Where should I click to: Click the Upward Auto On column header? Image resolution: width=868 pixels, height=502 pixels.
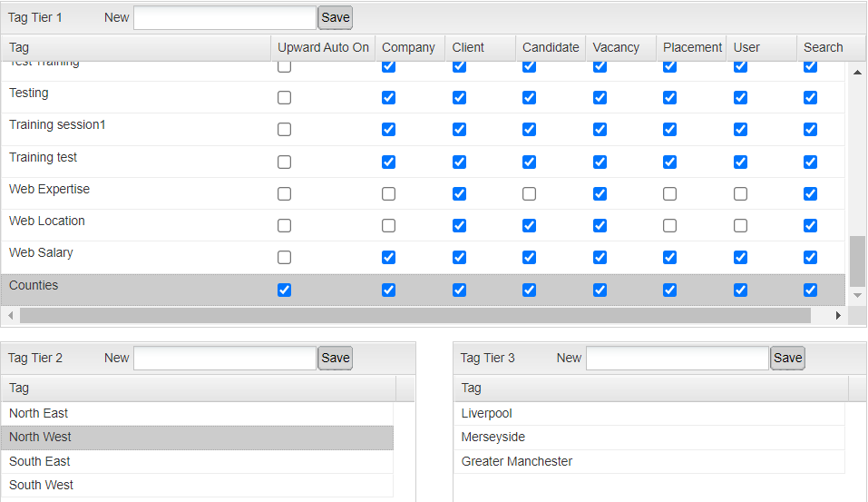323,47
